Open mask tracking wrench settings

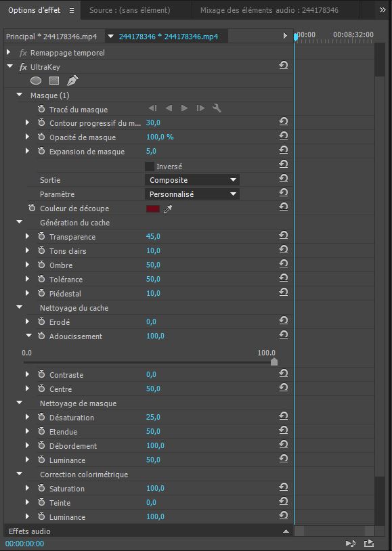coord(217,108)
